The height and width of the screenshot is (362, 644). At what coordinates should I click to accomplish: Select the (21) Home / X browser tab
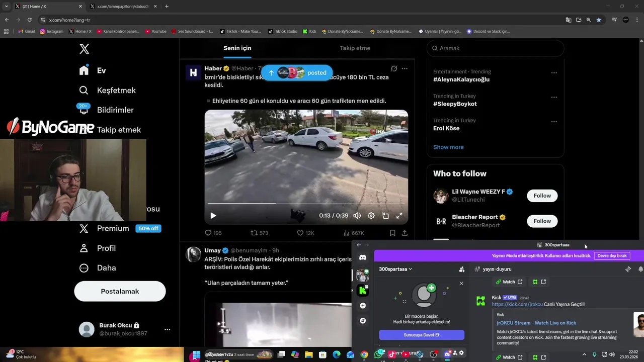click(x=48, y=7)
